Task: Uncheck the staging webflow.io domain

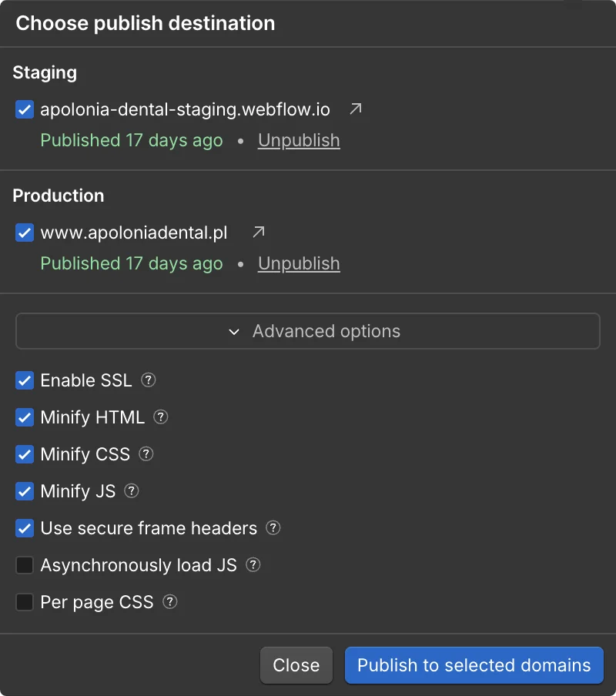Action: pyautogui.click(x=25, y=109)
